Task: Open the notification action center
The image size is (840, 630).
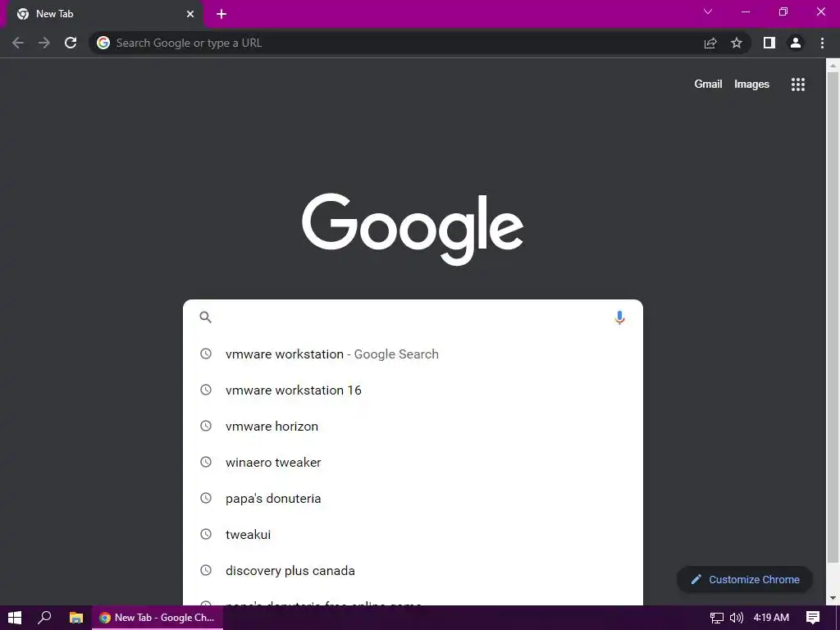Action: [x=813, y=618]
